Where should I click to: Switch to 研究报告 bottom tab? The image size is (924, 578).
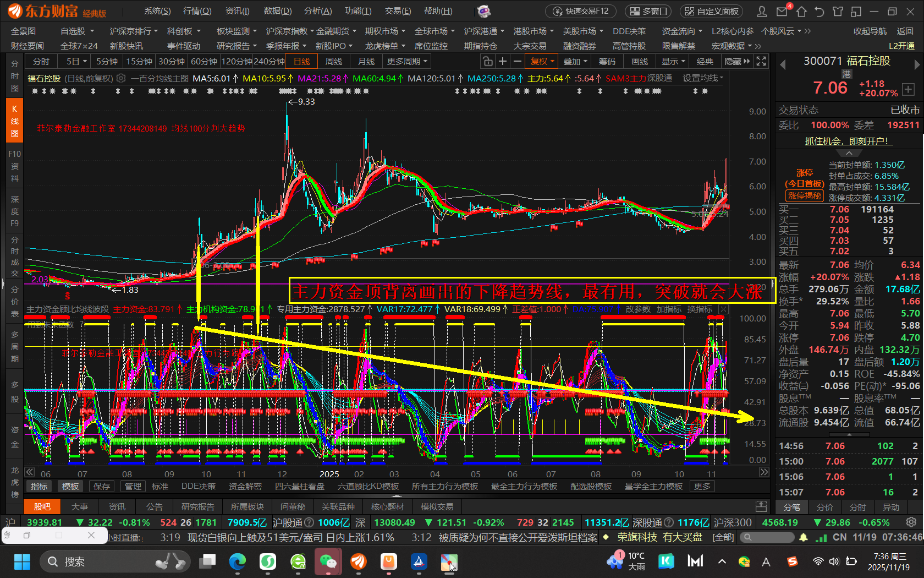coord(198,506)
